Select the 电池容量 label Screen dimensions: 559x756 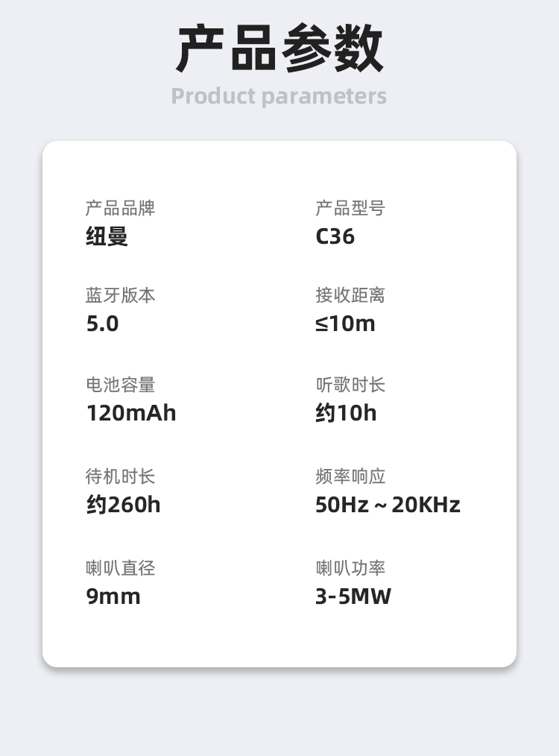pos(120,385)
